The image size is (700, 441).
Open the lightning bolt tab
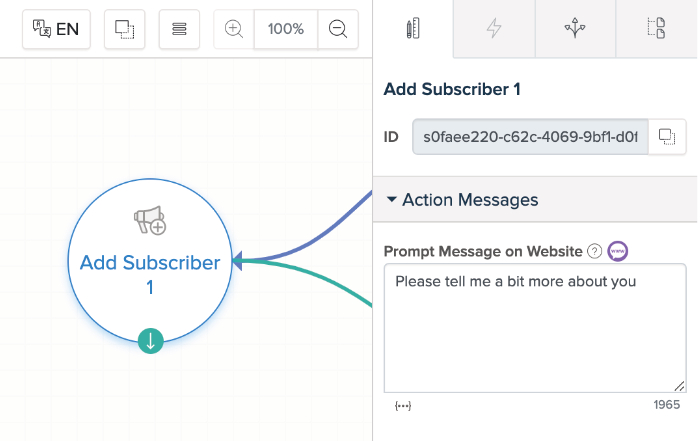coord(493,29)
